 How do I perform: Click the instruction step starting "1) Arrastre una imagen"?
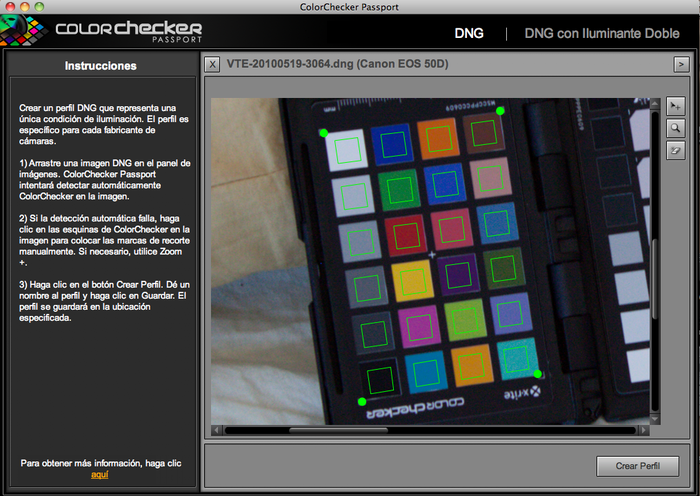point(104,179)
